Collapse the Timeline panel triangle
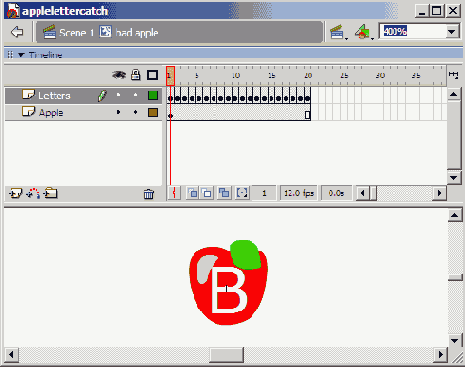The image size is (465, 367). click(x=21, y=55)
